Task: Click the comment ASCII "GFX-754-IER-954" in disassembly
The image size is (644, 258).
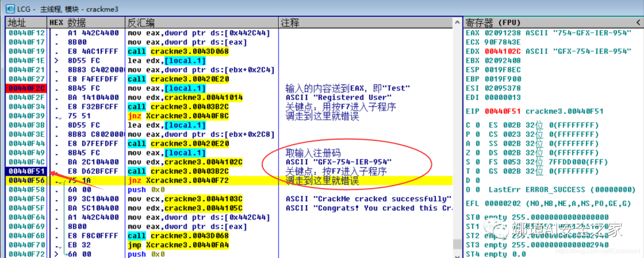Action: click(x=339, y=162)
